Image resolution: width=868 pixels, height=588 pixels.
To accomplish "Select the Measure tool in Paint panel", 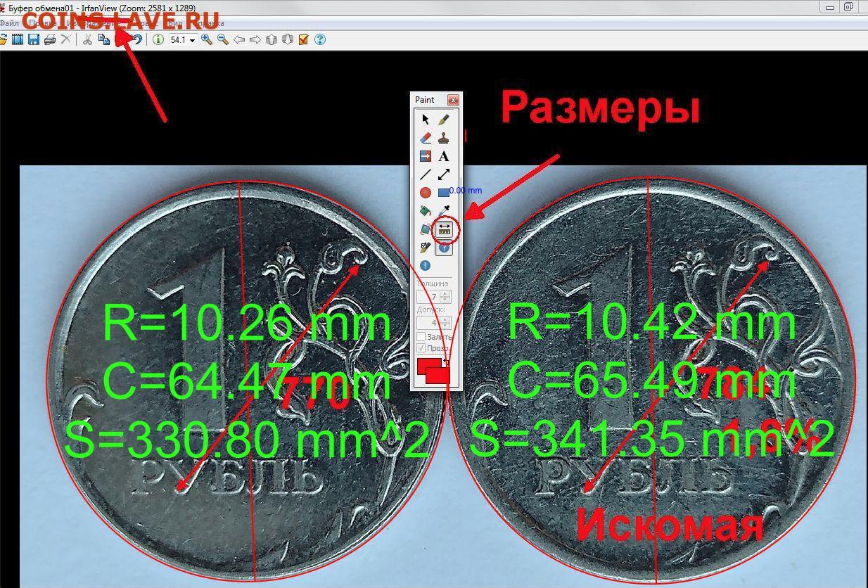I will click(445, 229).
